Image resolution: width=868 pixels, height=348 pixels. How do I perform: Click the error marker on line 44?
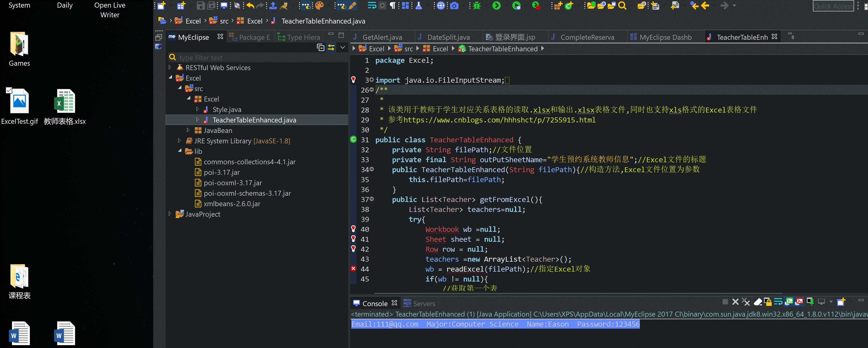(353, 269)
